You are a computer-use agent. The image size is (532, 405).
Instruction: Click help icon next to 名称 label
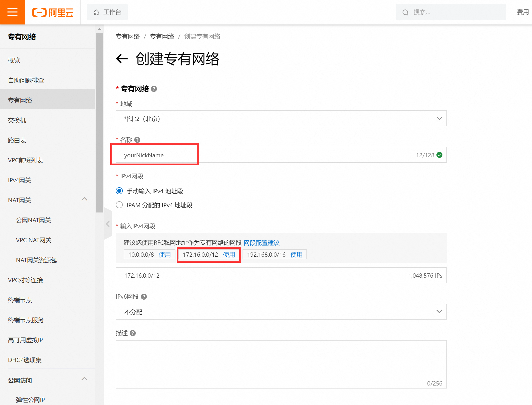137,140
